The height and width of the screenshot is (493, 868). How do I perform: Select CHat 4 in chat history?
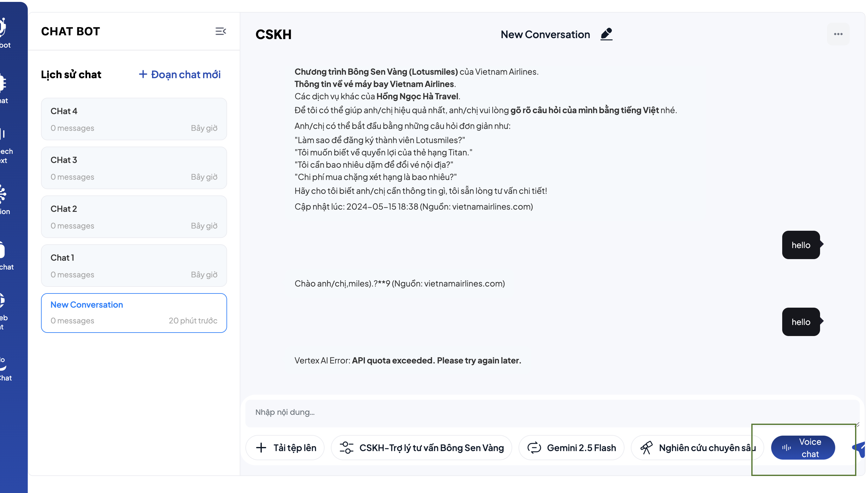[x=134, y=119]
